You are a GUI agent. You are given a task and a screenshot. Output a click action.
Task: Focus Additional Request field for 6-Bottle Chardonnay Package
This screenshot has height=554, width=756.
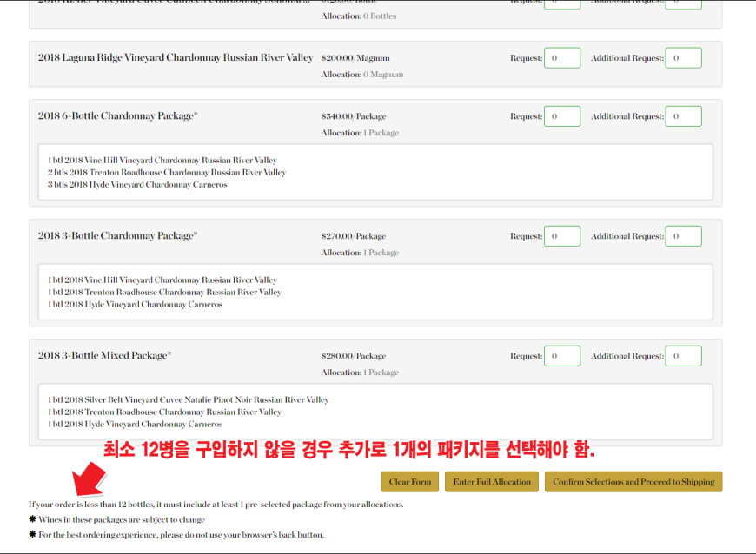[x=683, y=116]
